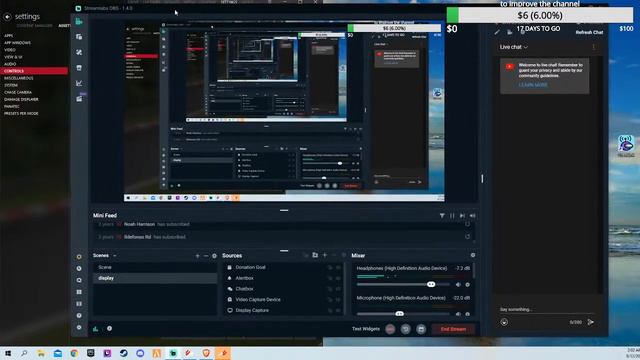Open Google Chrome from the taskbar
640x360 pixels.
pos(74,353)
